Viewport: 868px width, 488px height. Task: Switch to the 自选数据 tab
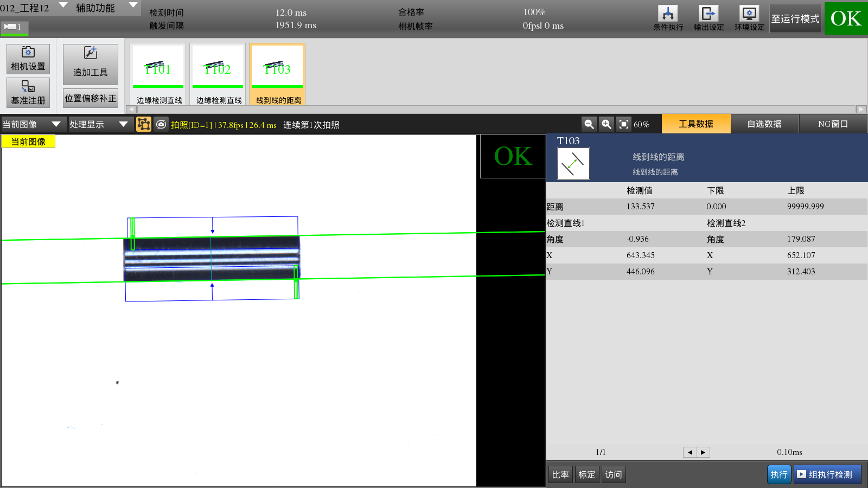coord(764,124)
